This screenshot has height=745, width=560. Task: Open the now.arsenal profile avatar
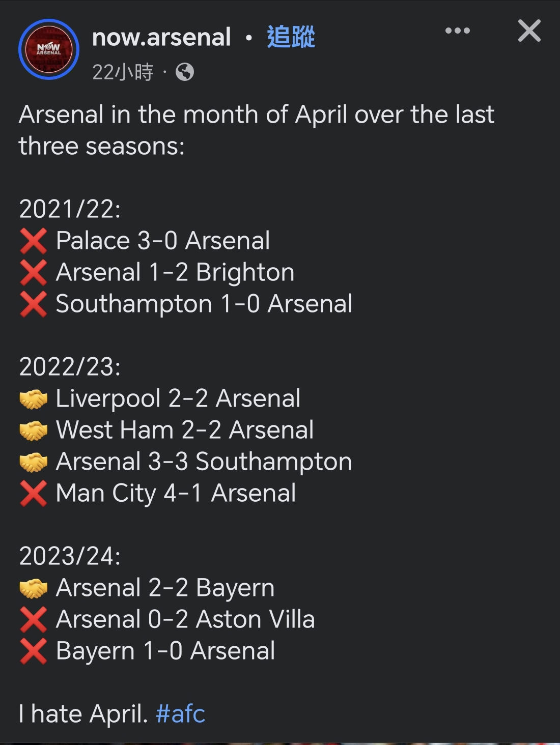(49, 49)
